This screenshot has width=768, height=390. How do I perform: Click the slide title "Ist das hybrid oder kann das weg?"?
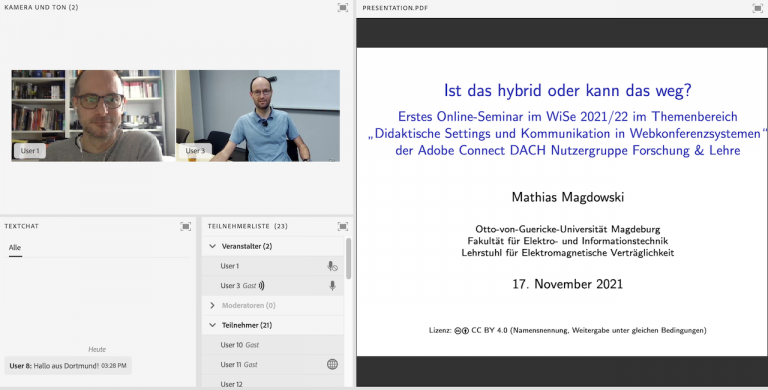568,91
